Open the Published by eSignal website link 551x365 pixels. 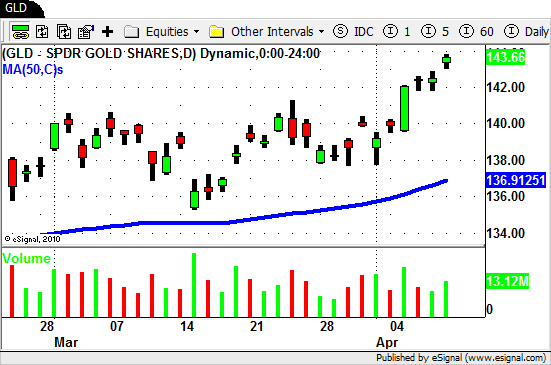click(461, 358)
